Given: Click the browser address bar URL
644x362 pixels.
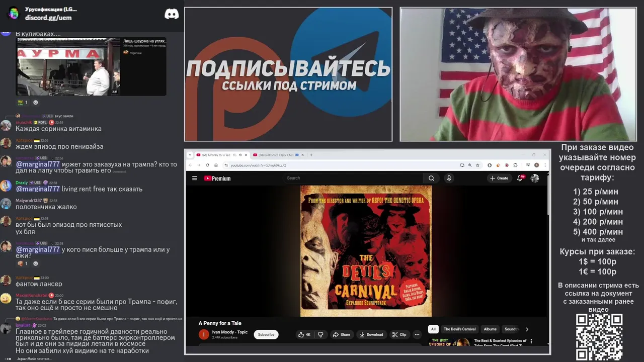Looking at the screenshot, I should coord(258,165).
